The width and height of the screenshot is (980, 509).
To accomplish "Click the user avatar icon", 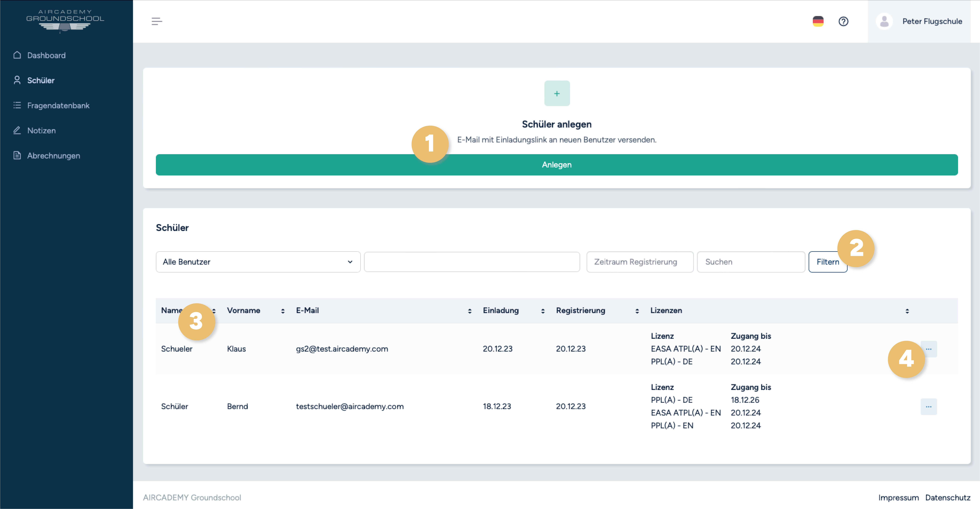I will pyautogui.click(x=884, y=21).
